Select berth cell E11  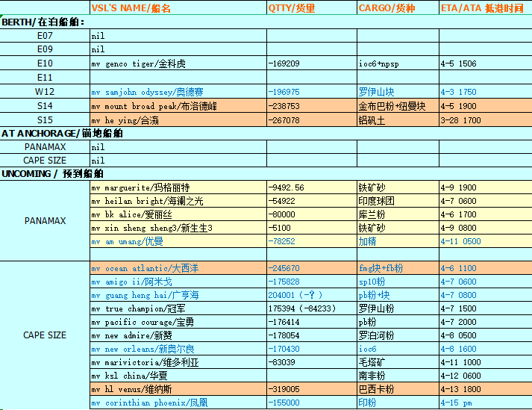click(45, 78)
